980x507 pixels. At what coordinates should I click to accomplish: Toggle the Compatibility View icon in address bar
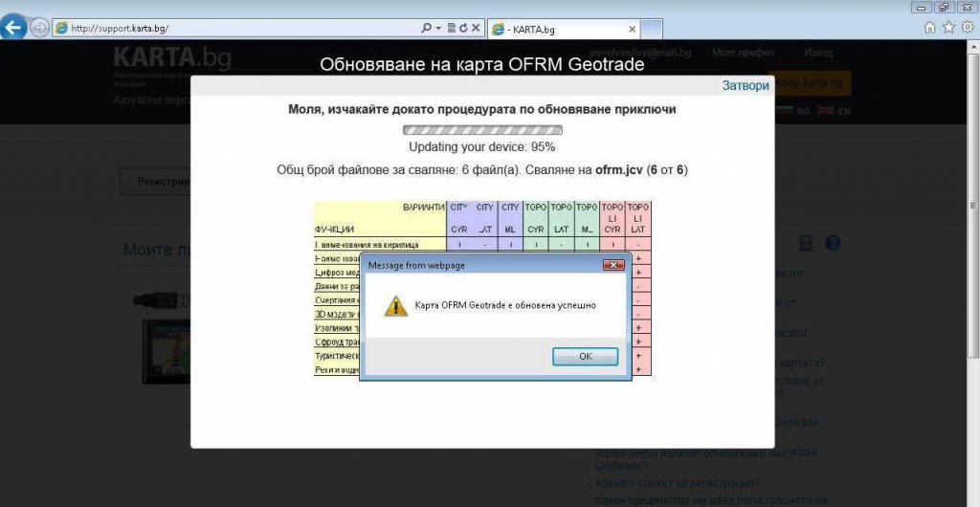[452, 28]
